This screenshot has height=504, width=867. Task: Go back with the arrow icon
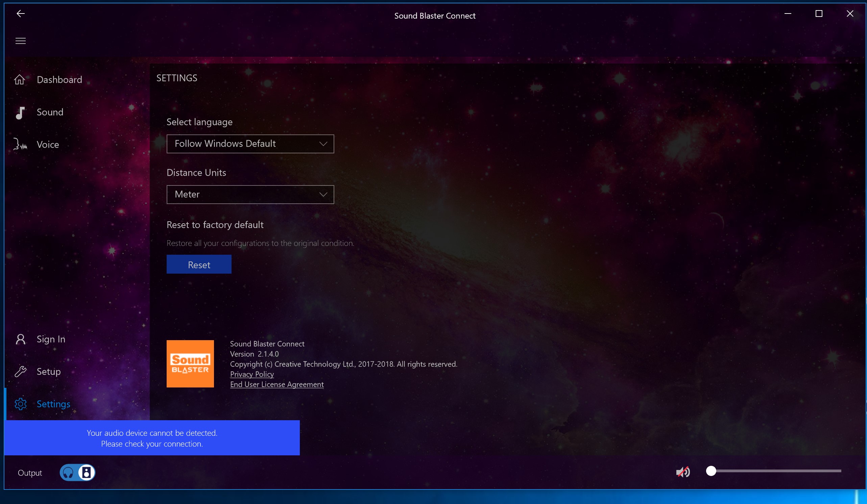(21, 14)
